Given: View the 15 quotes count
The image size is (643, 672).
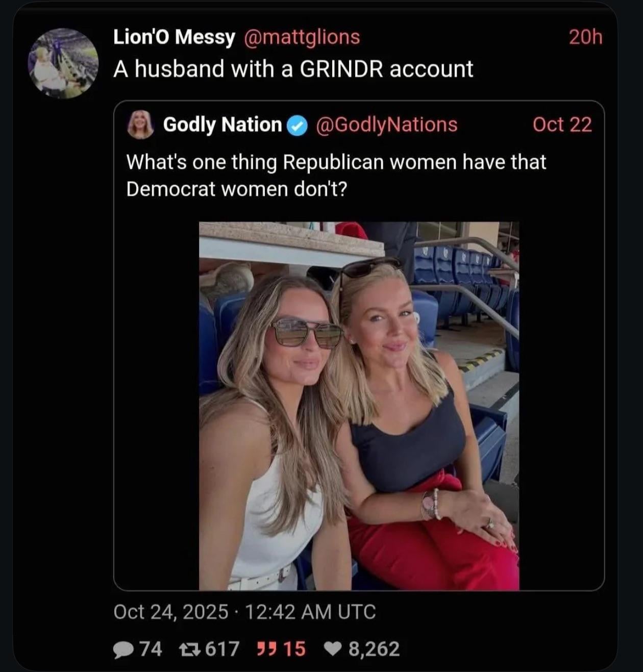Looking at the screenshot, I should 294,649.
